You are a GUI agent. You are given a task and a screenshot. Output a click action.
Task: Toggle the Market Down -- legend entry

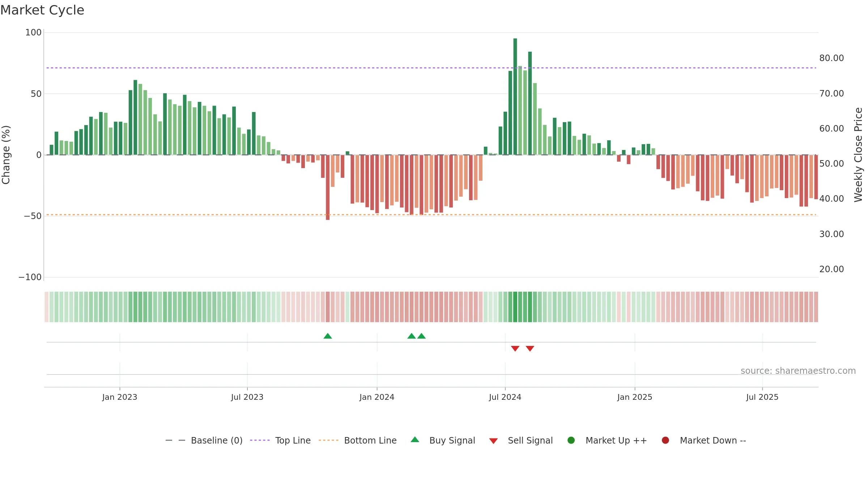704,440
